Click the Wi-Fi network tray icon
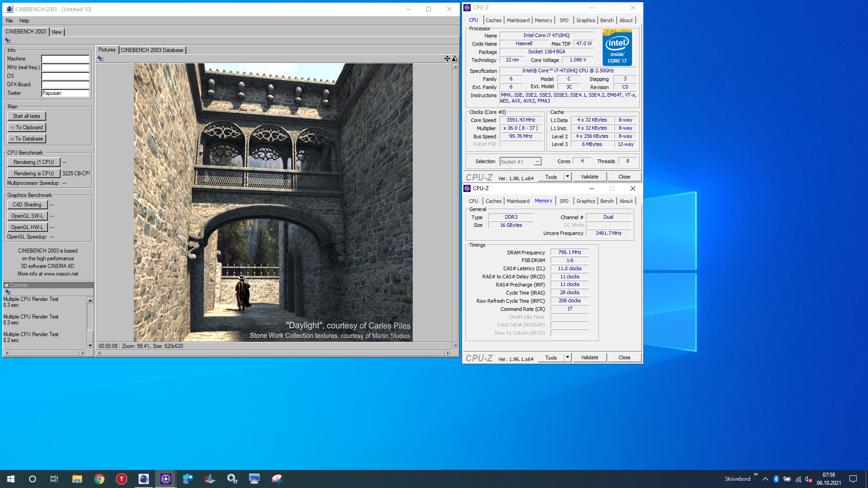868x488 pixels. [798, 479]
